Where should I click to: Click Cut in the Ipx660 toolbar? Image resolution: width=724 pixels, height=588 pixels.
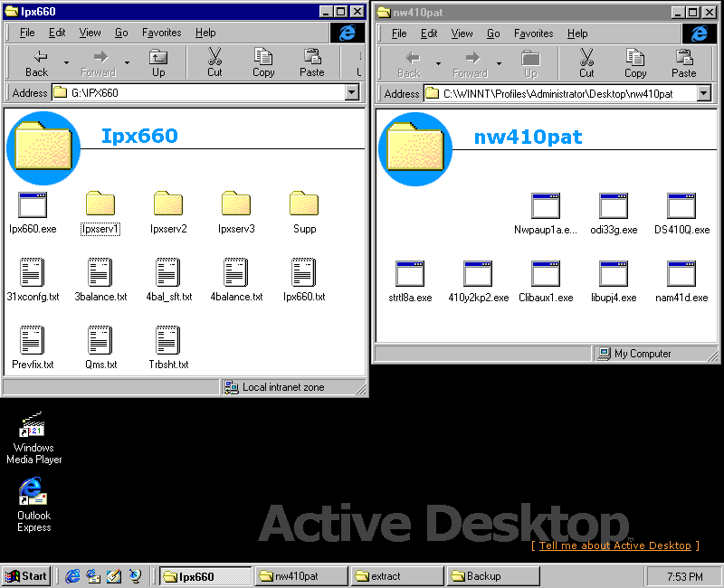click(214, 63)
